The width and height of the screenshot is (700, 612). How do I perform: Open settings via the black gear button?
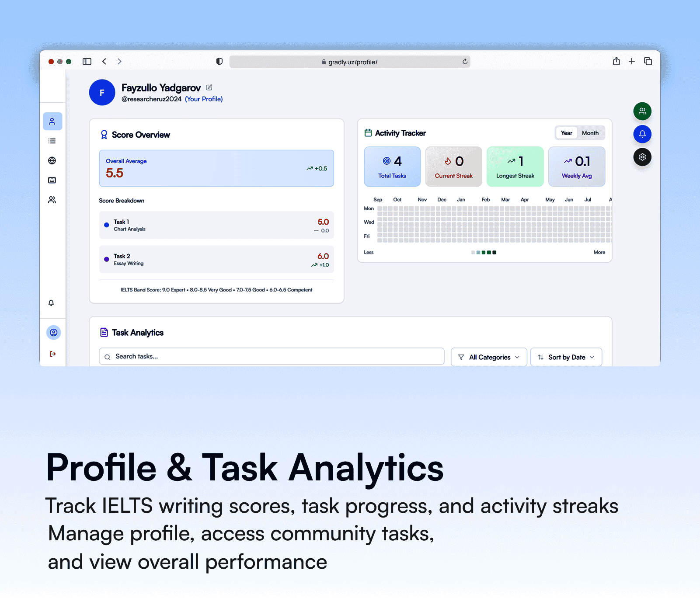coord(642,157)
